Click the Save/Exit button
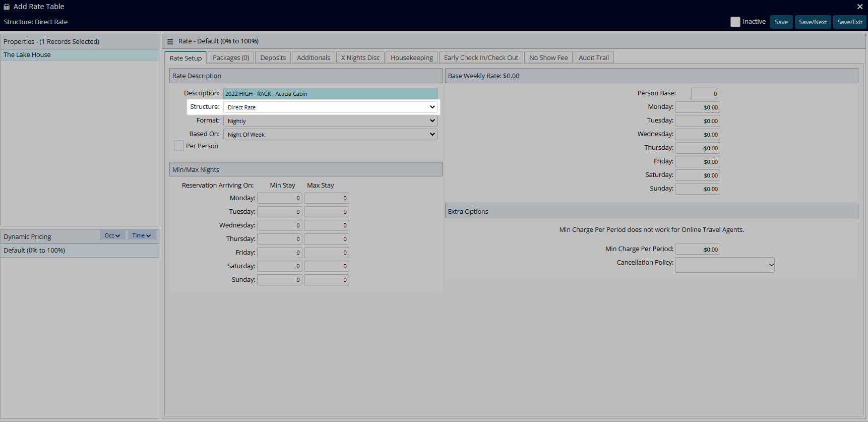The height and width of the screenshot is (422, 868). (x=850, y=22)
